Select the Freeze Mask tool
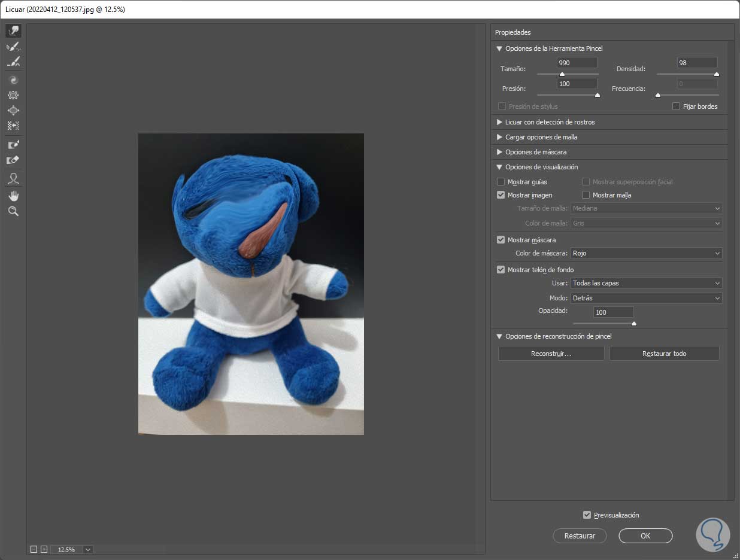This screenshot has width=740, height=560. pos(13,145)
